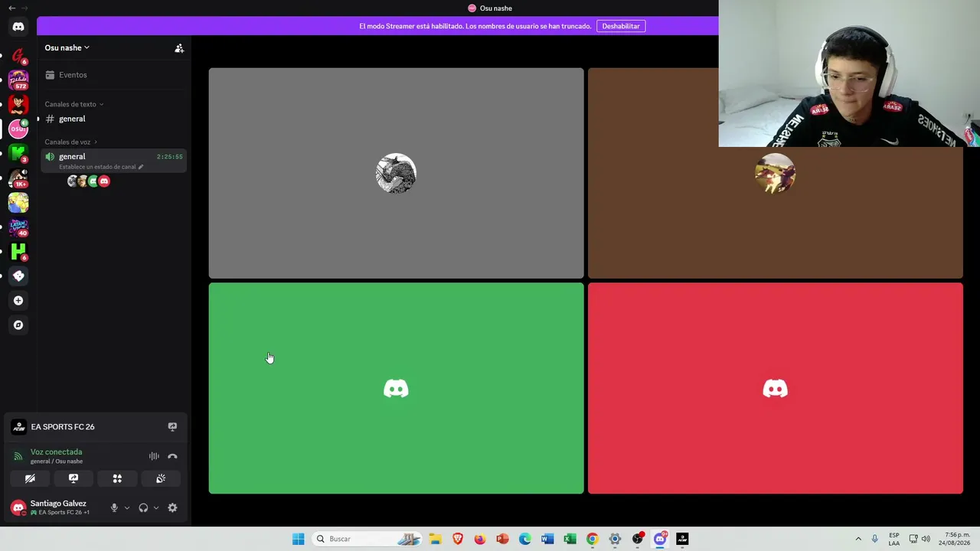Click the Buscar taskbar search box

pos(367,539)
